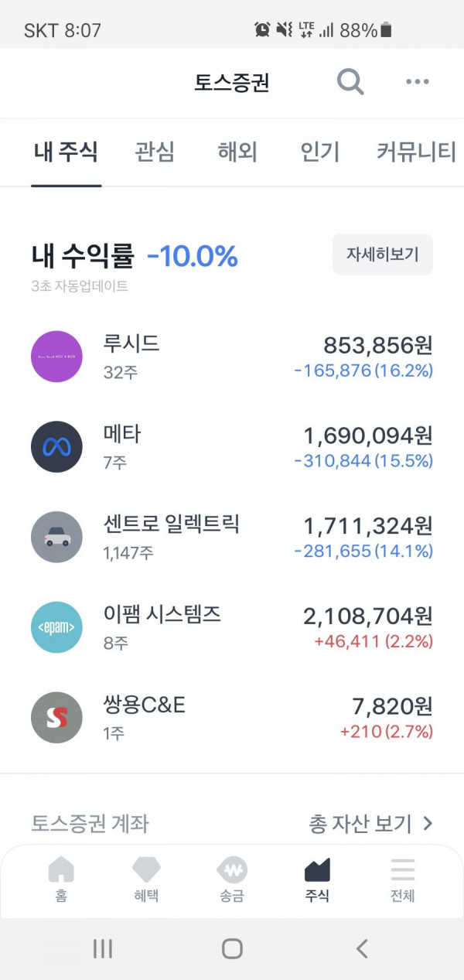This screenshot has width=464, height=980.
Task: Switch to the 해외 tab
Action: 237,152
